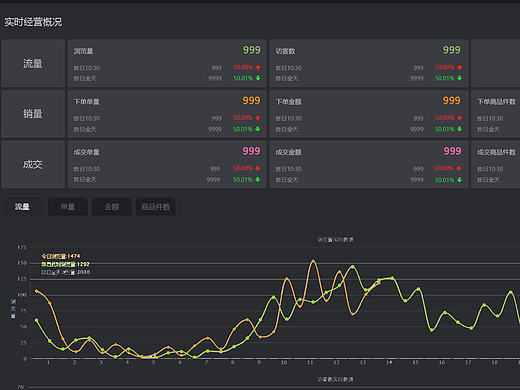520x390 pixels.
Task: Click green down arrow in 成交单量 card
Action: point(258,180)
